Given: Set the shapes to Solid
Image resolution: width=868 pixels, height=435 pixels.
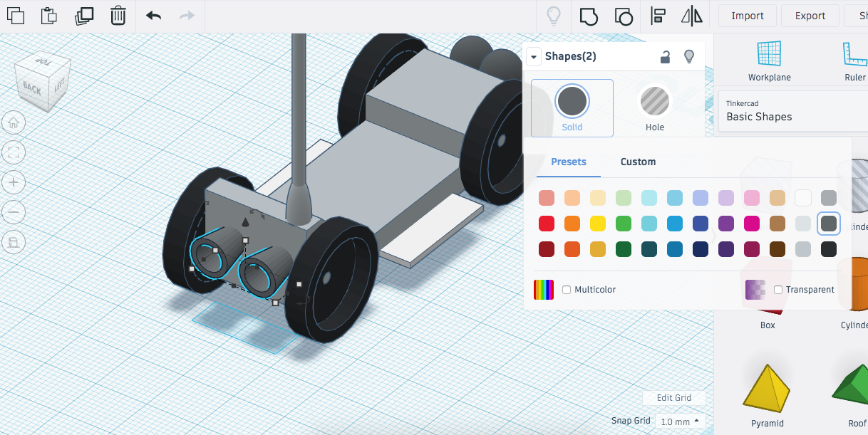Looking at the screenshot, I should pos(572,108).
